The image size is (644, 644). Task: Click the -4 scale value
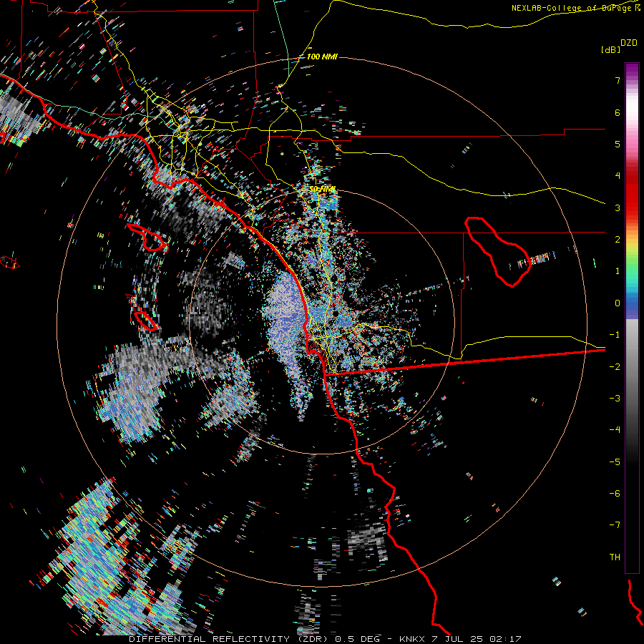(x=615, y=429)
